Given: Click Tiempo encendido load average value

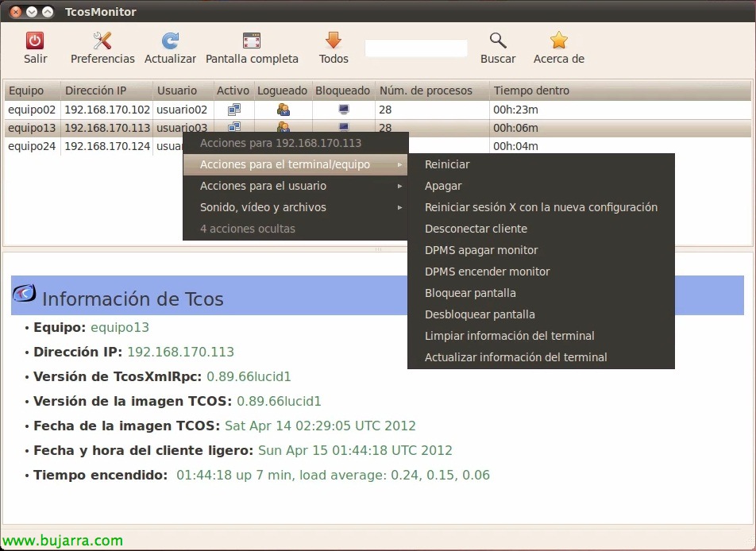Looking at the screenshot, I should pos(333,475).
